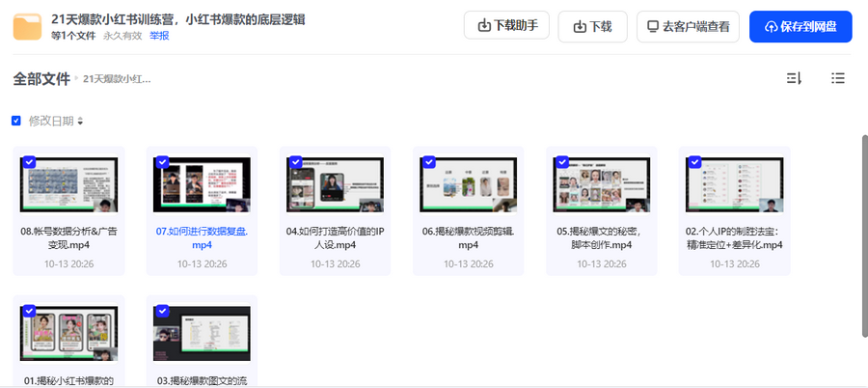Screen dimensions: 868x388
Task: Uncheck 01.揭秘小红书爆款 checkbox
Action: [x=29, y=311]
